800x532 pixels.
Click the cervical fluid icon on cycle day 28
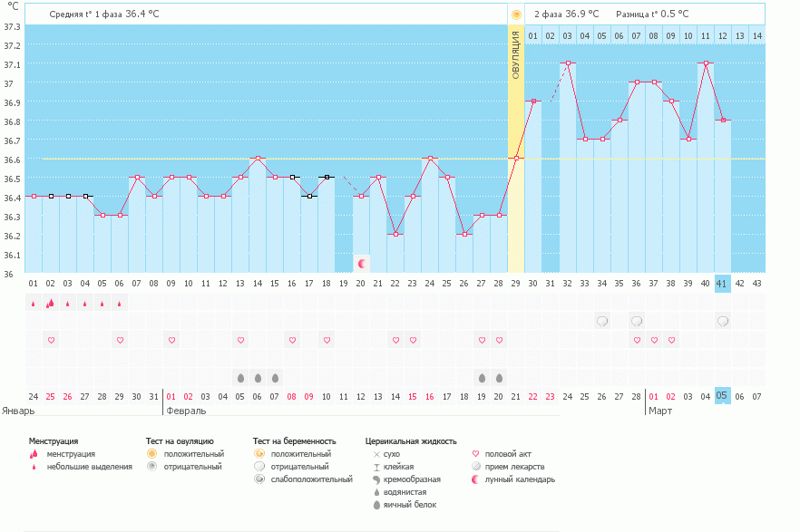499,378
